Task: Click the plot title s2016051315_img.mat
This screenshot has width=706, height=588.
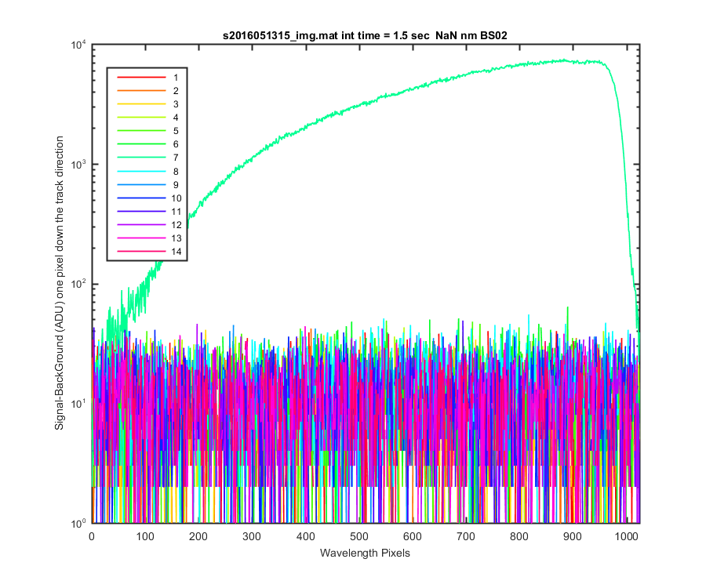Action: click(278, 35)
